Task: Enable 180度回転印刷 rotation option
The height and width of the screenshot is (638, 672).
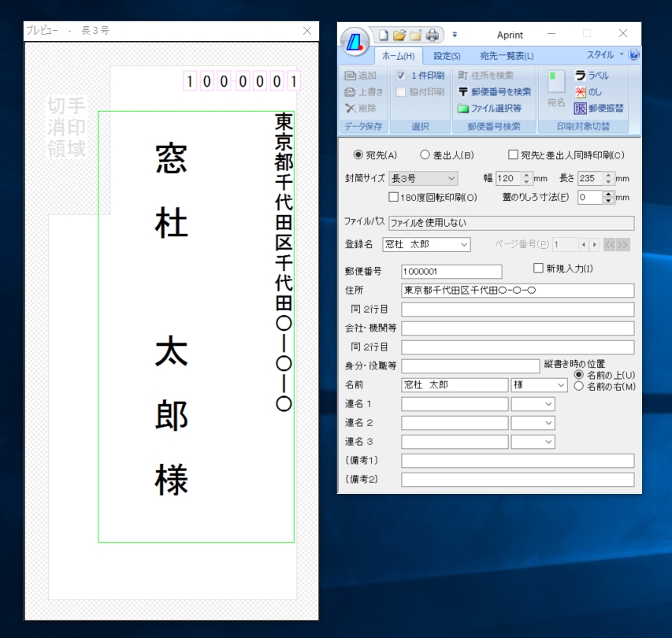Action: click(393, 197)
